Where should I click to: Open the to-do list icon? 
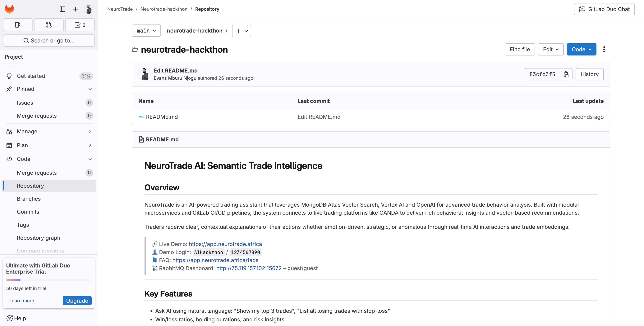[80, 25]
